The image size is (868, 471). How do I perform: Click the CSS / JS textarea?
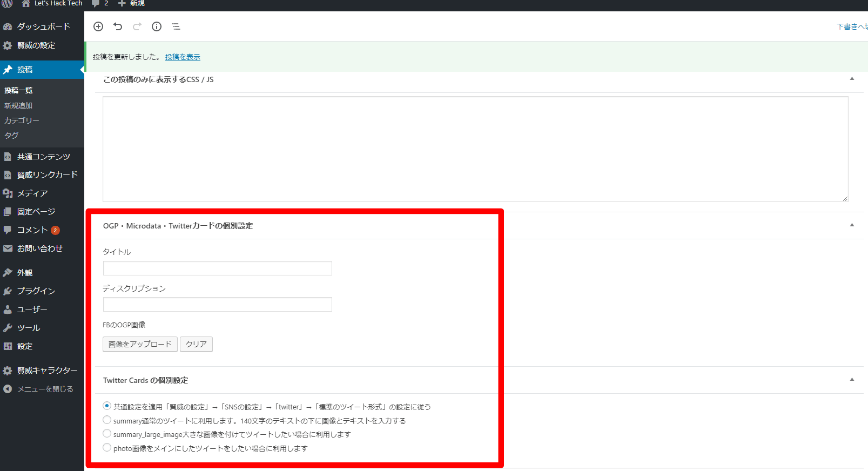[475, 149]
